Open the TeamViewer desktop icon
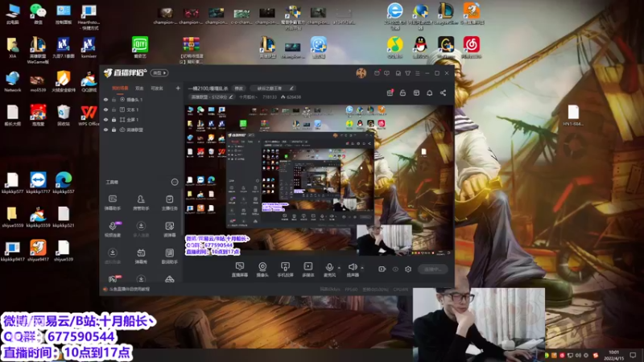This screenshot has width=644, height=362. (x=38, y=183)
